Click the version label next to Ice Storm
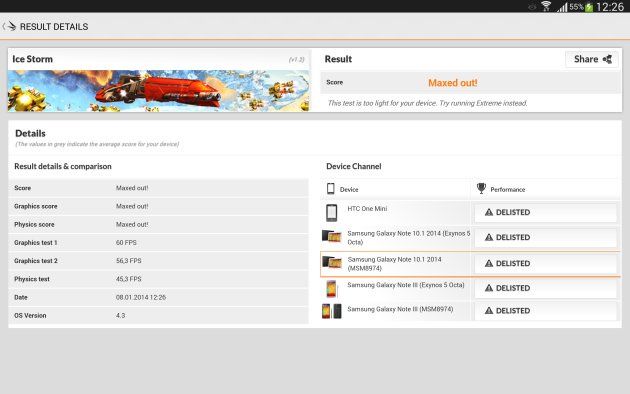Screen dimensions: 630x394 (297, 59)
